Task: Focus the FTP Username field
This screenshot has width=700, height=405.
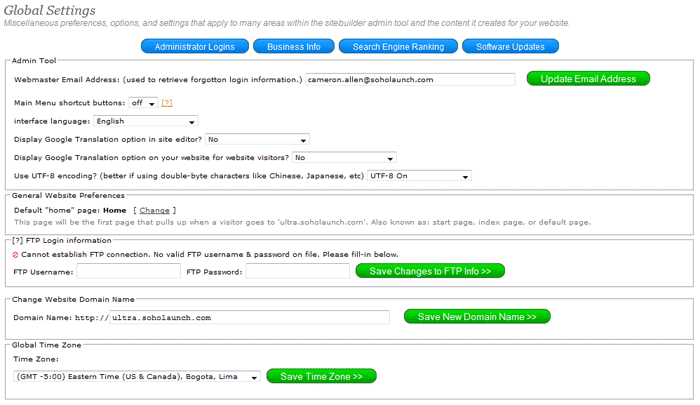Action: [129, 271]
